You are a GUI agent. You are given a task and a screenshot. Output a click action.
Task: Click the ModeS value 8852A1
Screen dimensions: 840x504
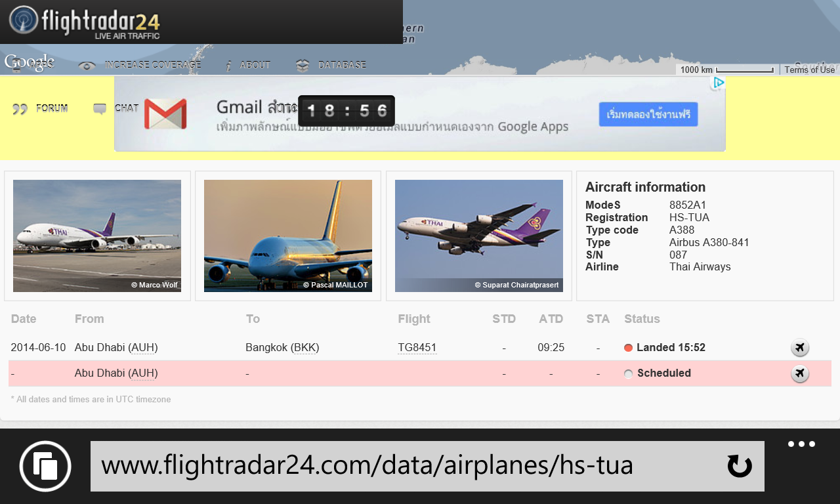[688, 205]
